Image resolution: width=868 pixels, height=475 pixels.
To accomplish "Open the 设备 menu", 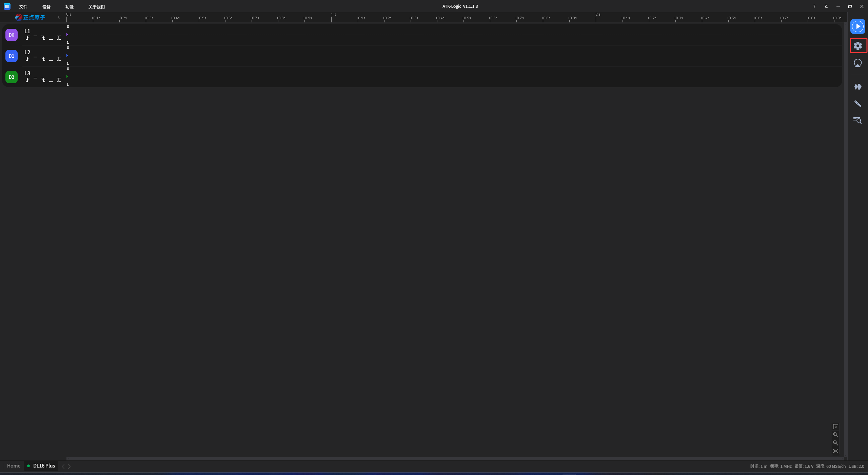I will coord(46,7).
